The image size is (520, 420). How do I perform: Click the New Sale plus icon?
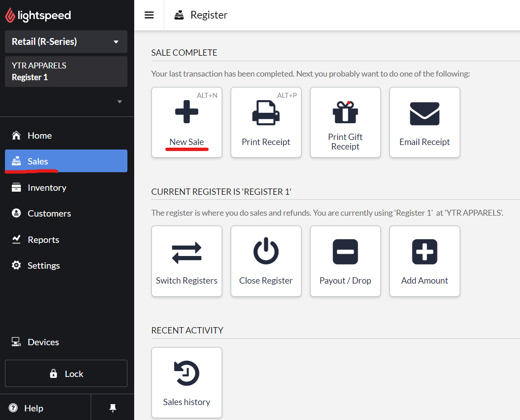(x=186, y=111)
